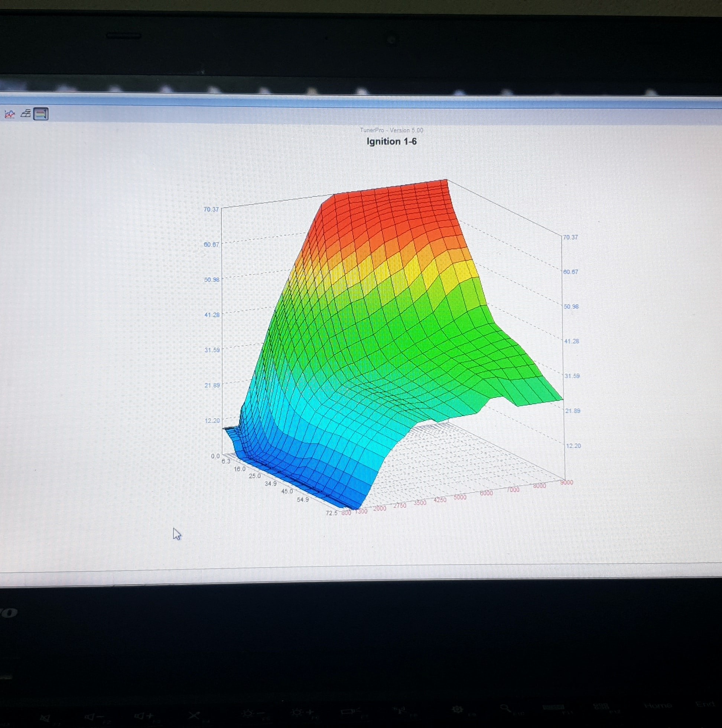Click the '4250' RPM axis label
This screenshot has width=722, height=728.
(440, 500)
